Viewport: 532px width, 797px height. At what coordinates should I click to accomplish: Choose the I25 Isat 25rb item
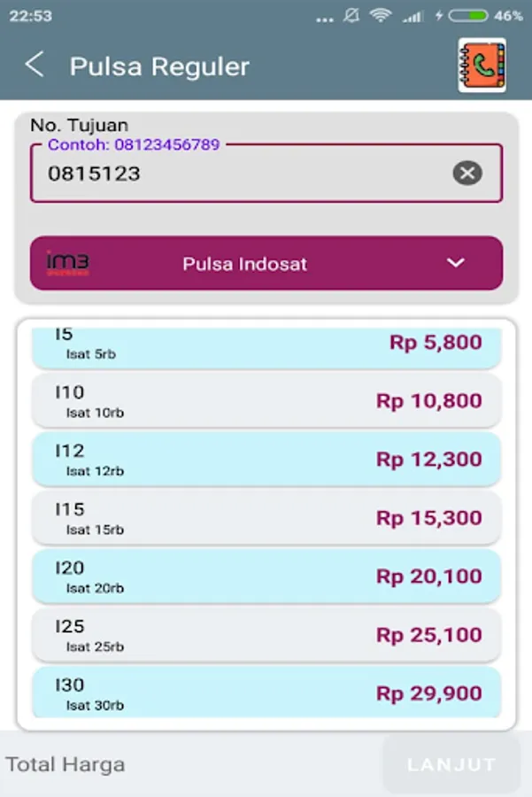pyautogui.click(x=266, y=634)
